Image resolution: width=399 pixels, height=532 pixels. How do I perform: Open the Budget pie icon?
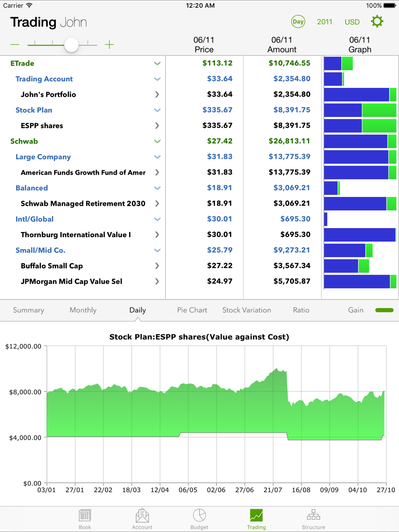pyautogui.click(x=199, y=516)
